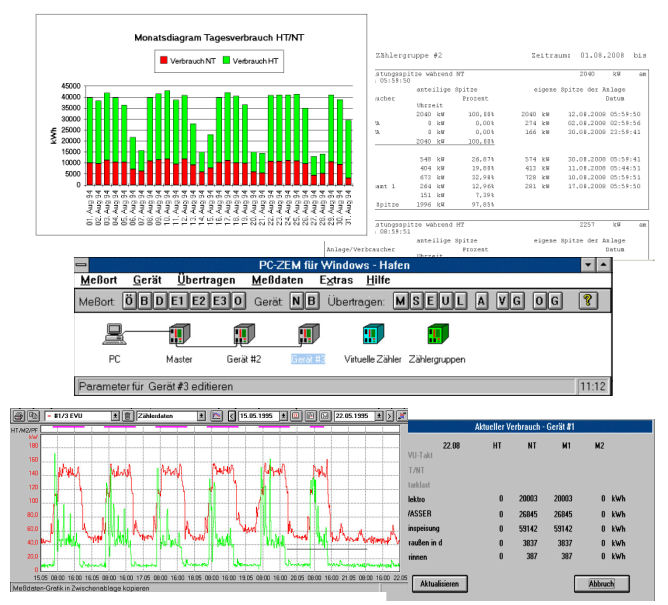Open the Zählergruppen icon
Image resolution: width=668 pixels, height=605 pixels.
point(435,333)
